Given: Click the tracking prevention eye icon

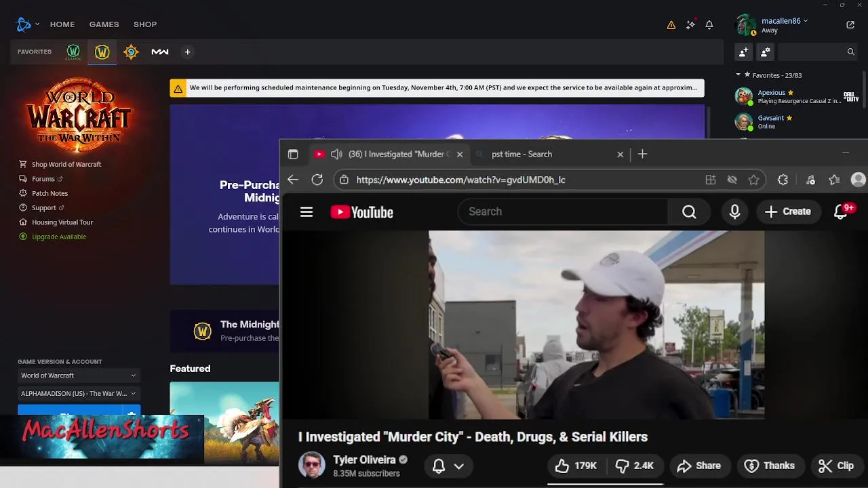Looking at the screenshot, I should pos(732,180).
